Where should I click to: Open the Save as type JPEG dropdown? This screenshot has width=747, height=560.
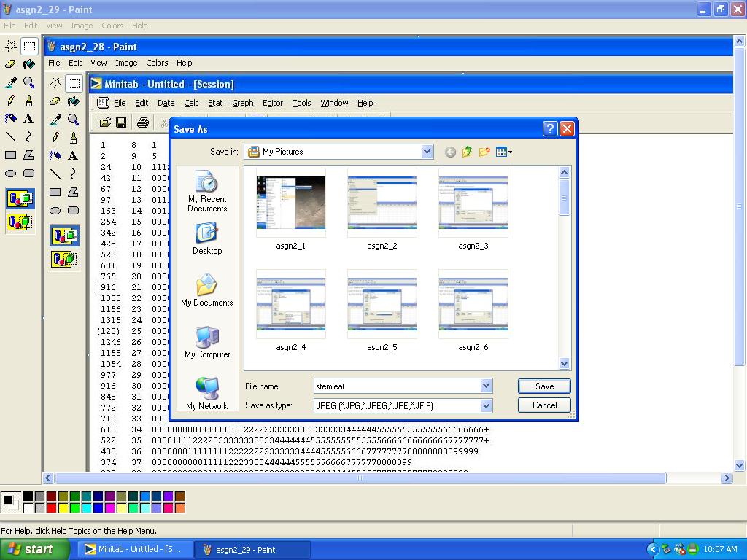point(486,405)
